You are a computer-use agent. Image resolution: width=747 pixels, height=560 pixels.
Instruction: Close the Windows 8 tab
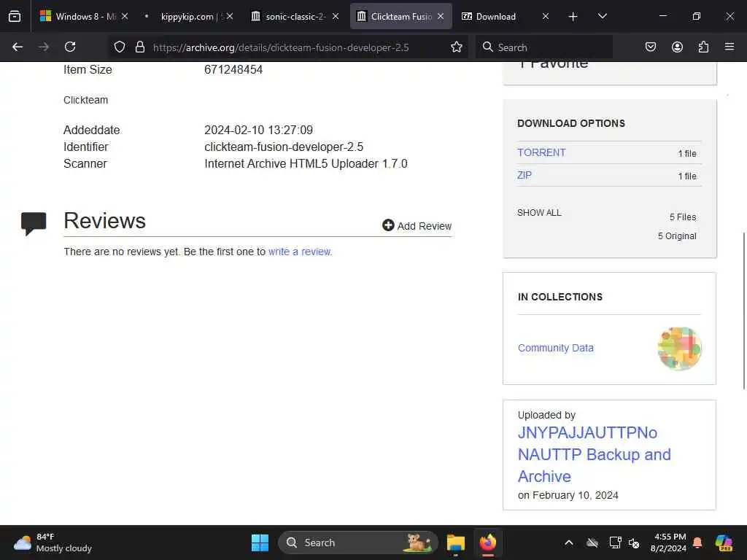pos(124,16)
